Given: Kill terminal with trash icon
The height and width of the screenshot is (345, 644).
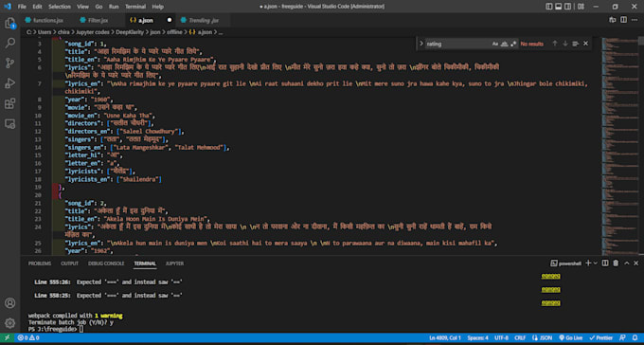Looking at the screenshot, I should pos(616,263).
